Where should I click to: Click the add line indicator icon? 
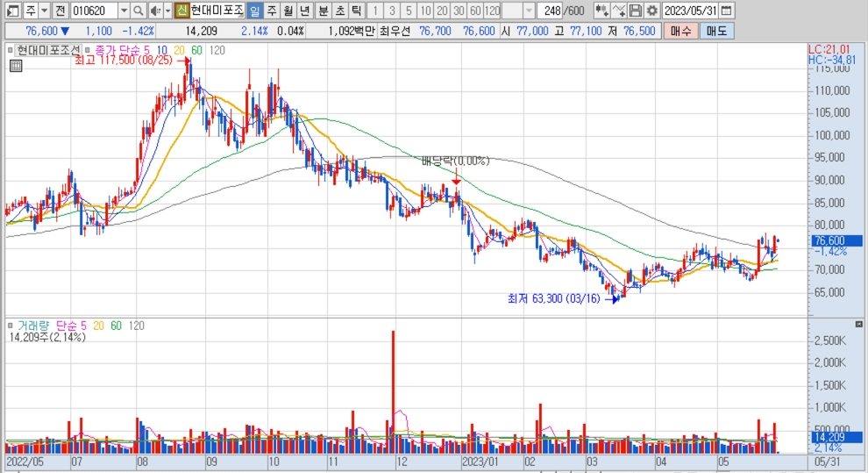[x=620, y=11]
